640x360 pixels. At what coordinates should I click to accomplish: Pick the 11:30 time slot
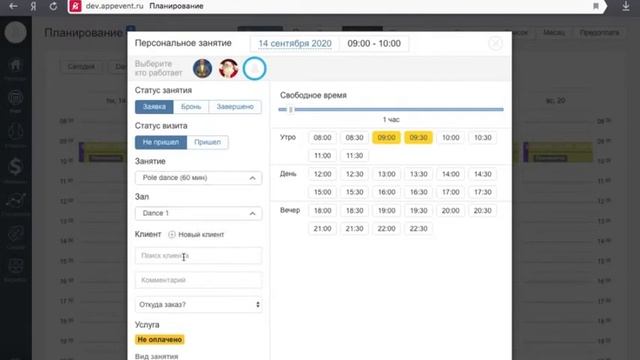click(354, 156)
